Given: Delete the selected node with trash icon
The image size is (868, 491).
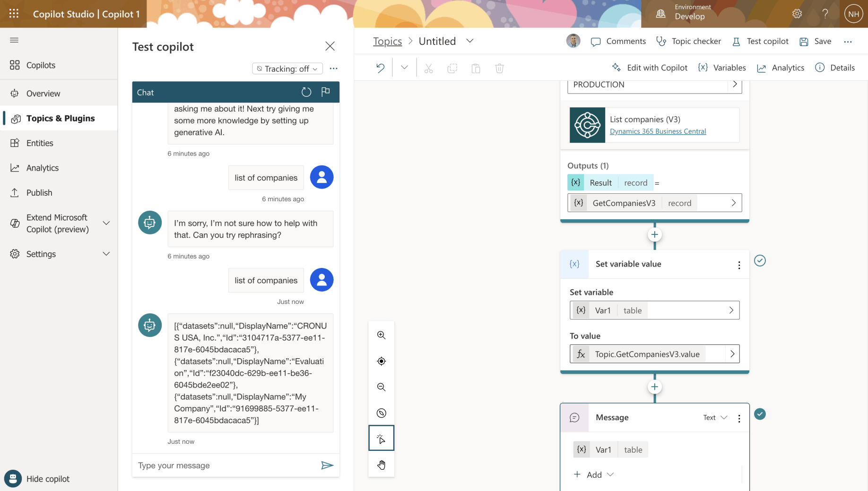Looking at the screenshot, I should click(x=500, y=69).
